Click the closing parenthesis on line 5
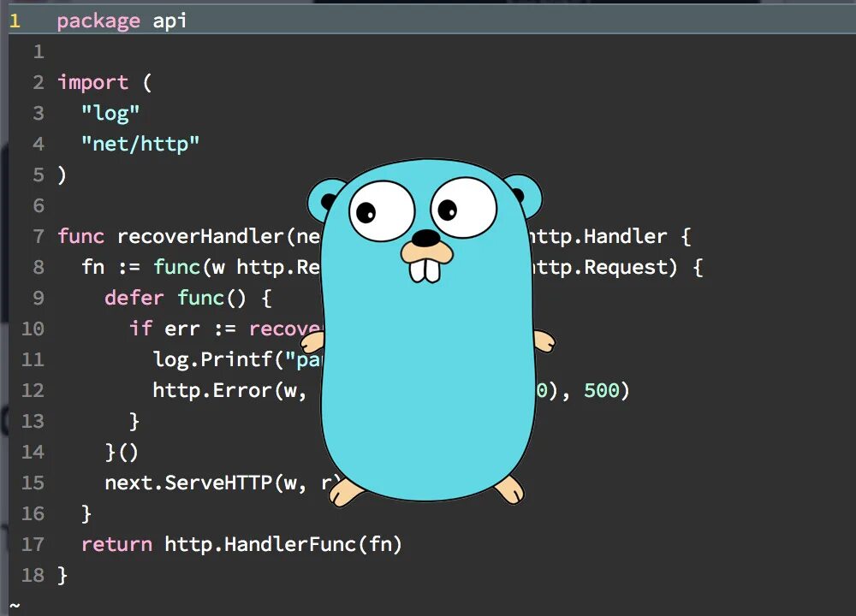 pyautogui.click(x=62, y=175)
